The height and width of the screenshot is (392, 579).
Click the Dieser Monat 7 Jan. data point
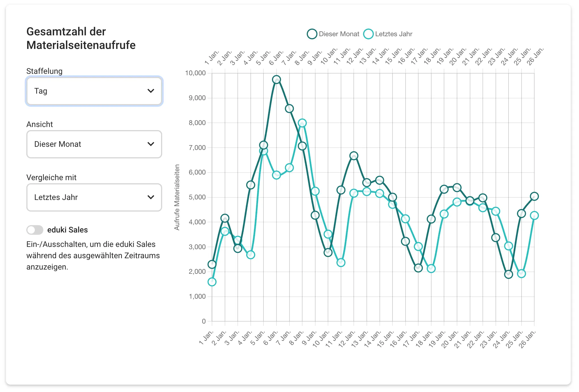[289, 109]
